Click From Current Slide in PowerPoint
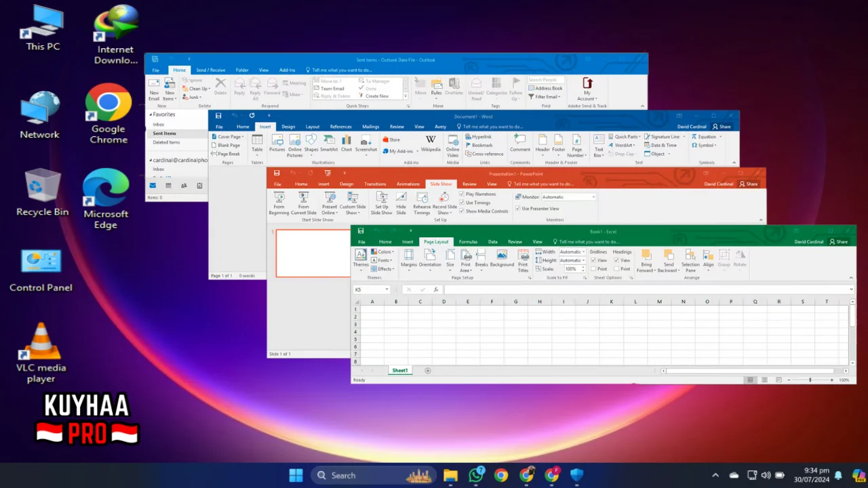Viewport: 868px width, 488px height. point(304,203)
